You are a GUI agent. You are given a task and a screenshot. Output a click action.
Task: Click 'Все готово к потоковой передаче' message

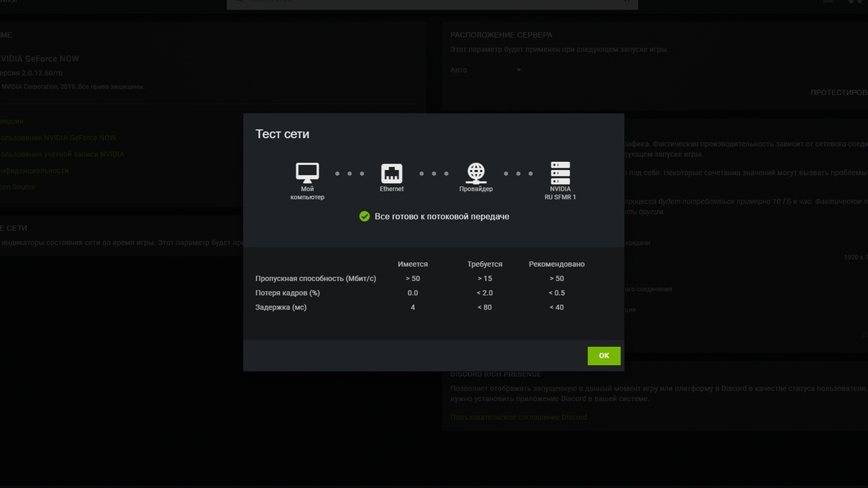pyautogui.click(x=442, y=216)
